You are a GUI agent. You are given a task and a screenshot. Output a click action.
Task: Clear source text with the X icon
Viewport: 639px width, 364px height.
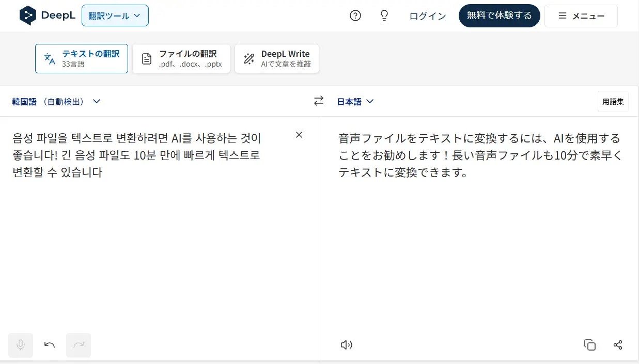pos(299,135)
